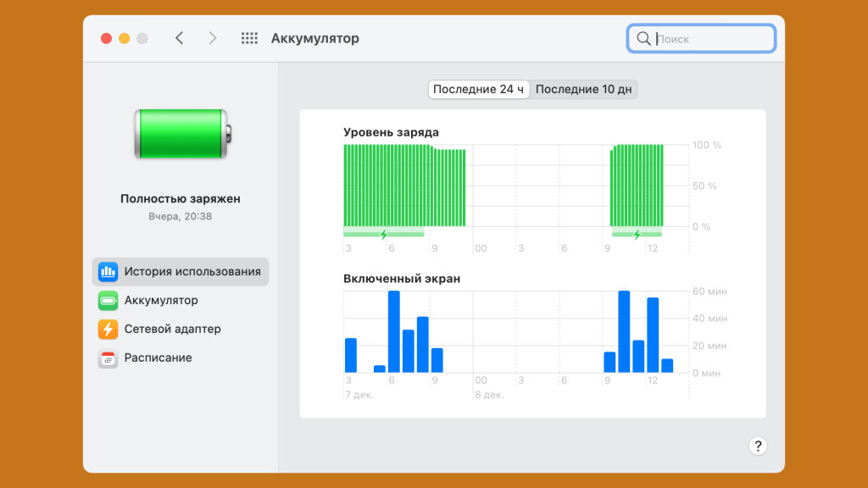Screen dimensions: 868x488
Task: Click the charging bolt under 8 дек. chart
Action: [637, 235]
